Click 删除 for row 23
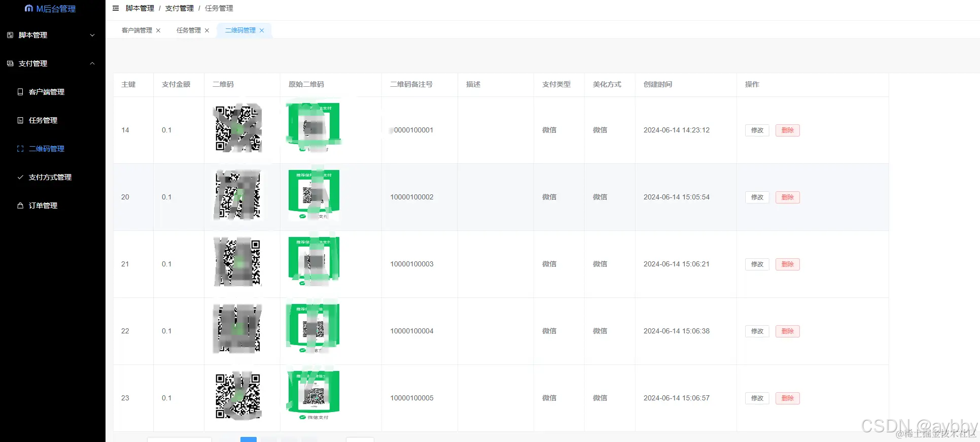The height and width of the screenshot is (442, 980). 788,398
